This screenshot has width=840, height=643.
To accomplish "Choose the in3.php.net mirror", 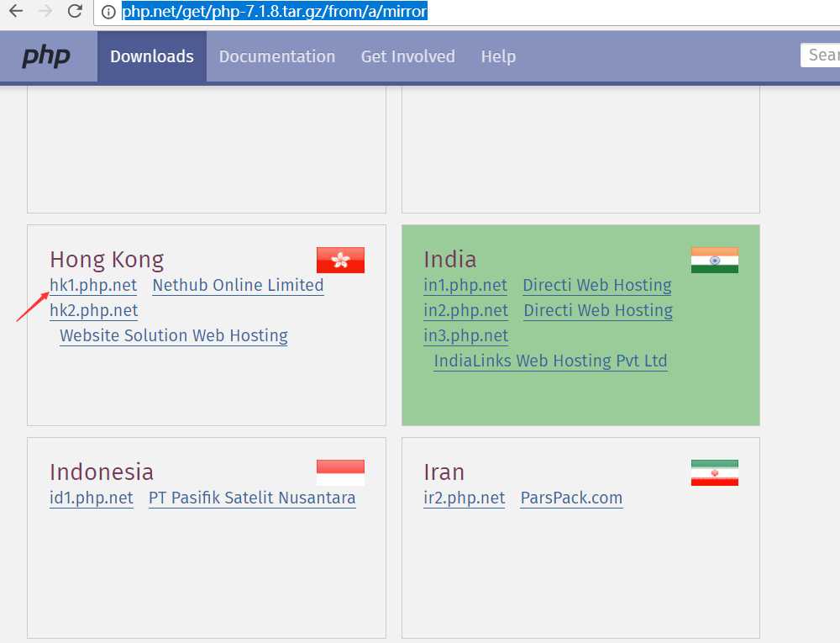I will (465, 335).
